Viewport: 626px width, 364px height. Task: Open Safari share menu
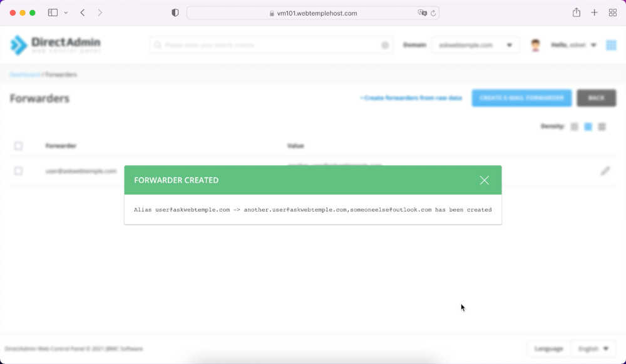pos(576,13)
